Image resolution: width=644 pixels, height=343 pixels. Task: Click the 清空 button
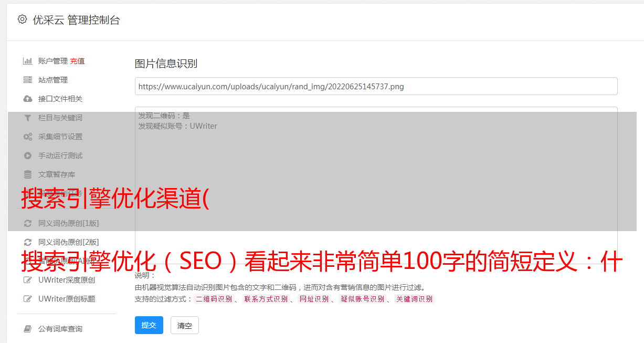(x=185, y=325)
